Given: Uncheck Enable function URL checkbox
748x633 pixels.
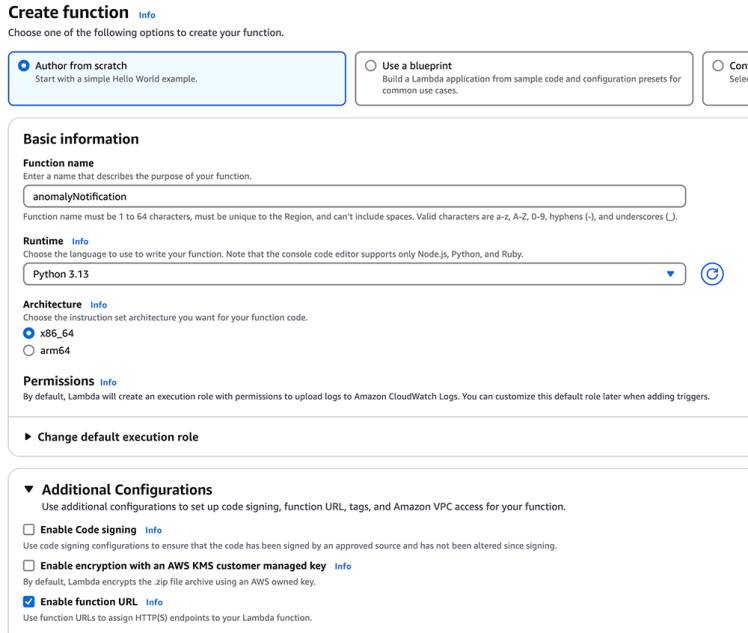Looking at the screenshot, I should click(x=29, y=602).
